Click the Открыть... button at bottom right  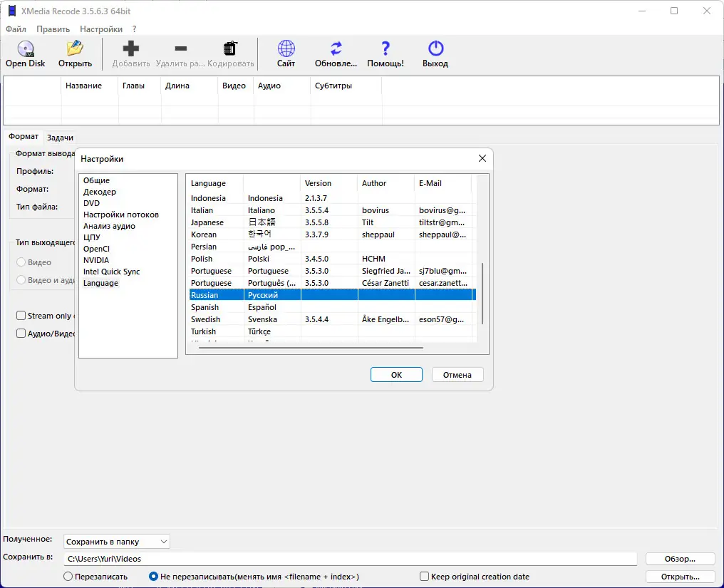click(680, 577)
